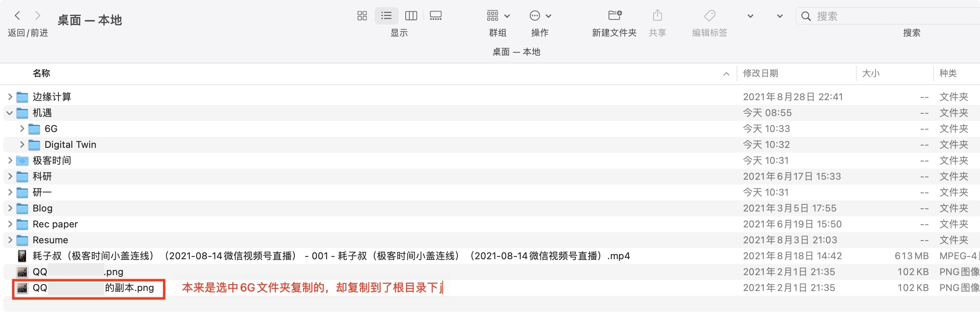980x326 pixels.
Task: Click the date 2021年8月28日 22:41
Action: click(x=793, y=97)
